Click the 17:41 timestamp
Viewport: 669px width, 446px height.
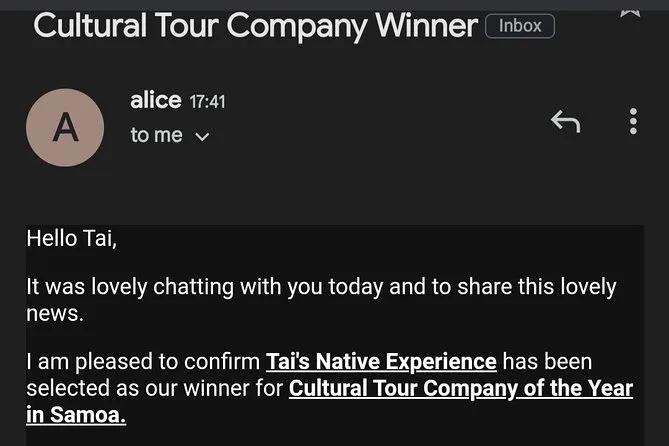209,101
